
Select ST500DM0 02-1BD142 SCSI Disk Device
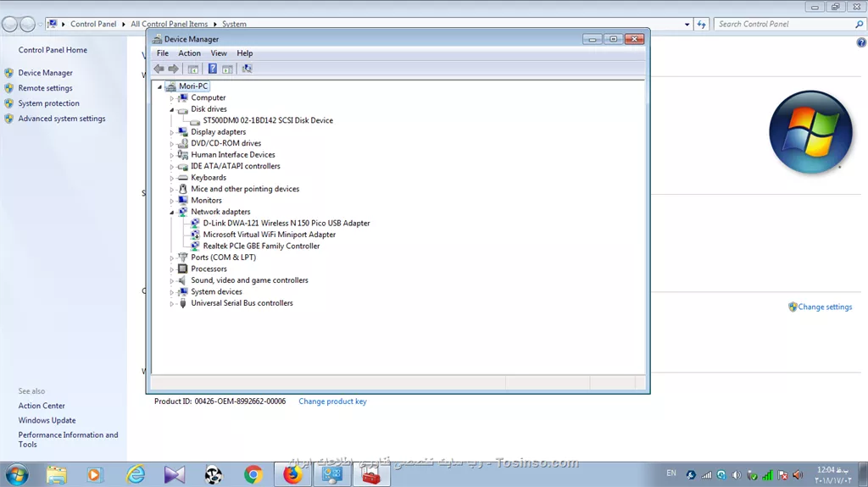click(x=268, y=120)
